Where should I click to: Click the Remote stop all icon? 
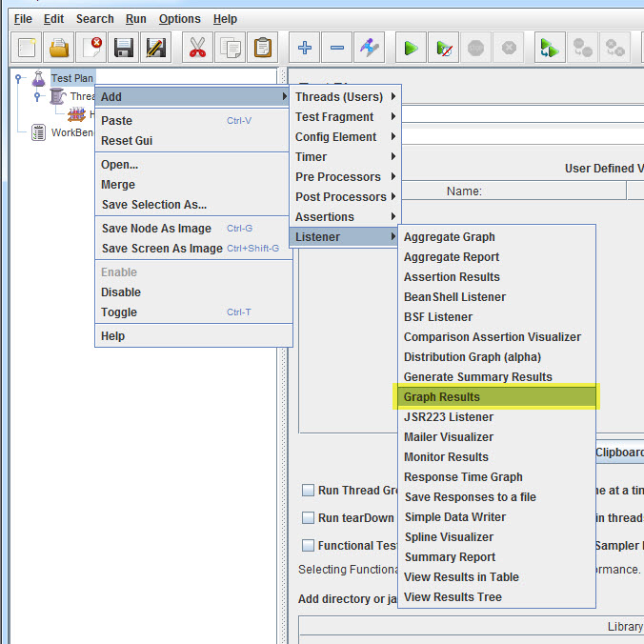coord(582,48)
